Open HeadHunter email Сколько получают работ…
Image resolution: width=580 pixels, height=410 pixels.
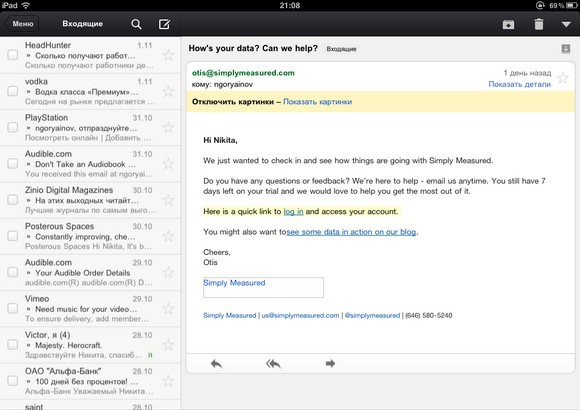coord(90,55)
